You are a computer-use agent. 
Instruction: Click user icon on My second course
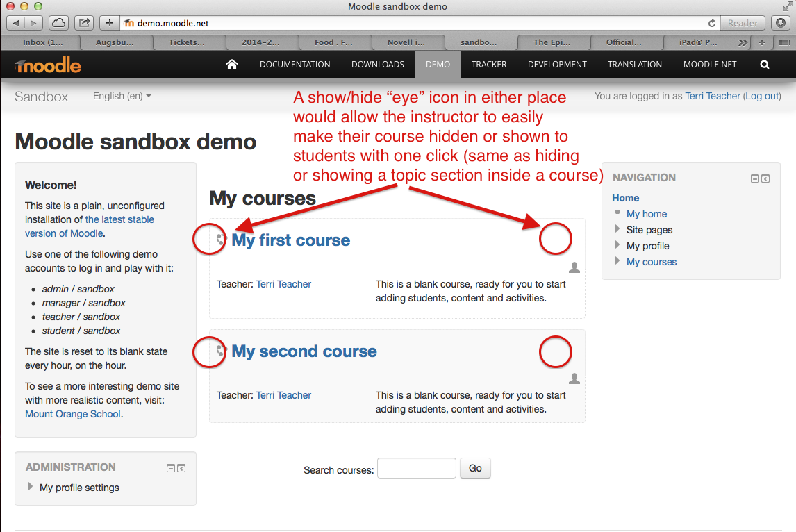tap(574, 379)
